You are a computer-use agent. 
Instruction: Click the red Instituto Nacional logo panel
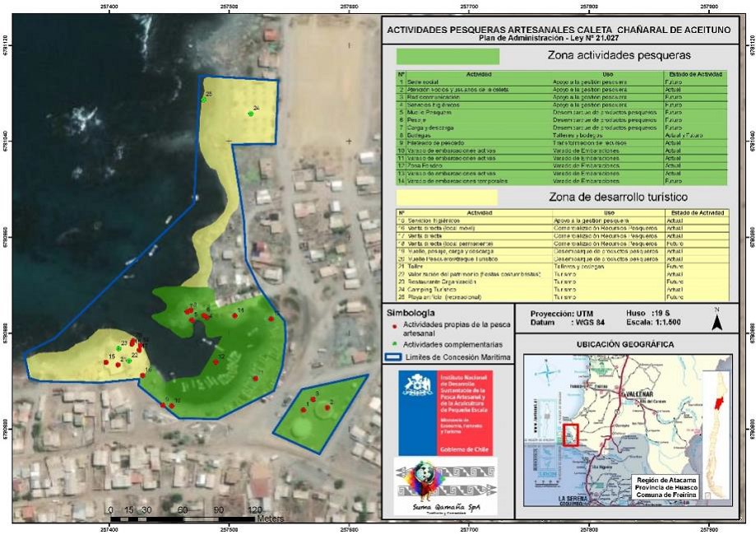pyautogui.click(x=465, y=413)
